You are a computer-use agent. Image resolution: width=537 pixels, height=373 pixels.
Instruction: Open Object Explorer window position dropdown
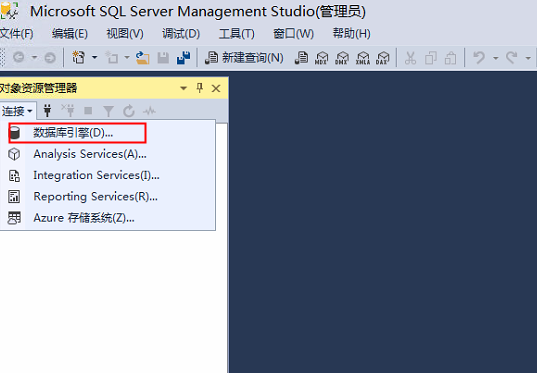184,88
